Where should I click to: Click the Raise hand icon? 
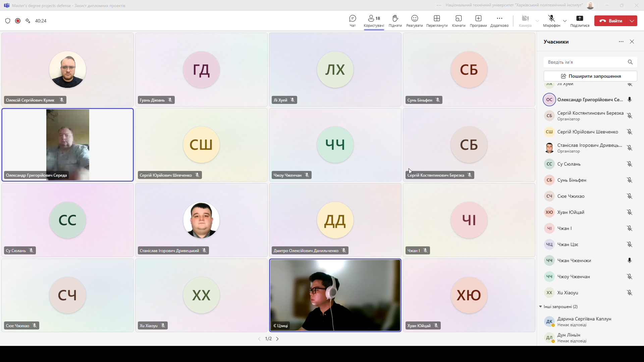coord(395,21)
